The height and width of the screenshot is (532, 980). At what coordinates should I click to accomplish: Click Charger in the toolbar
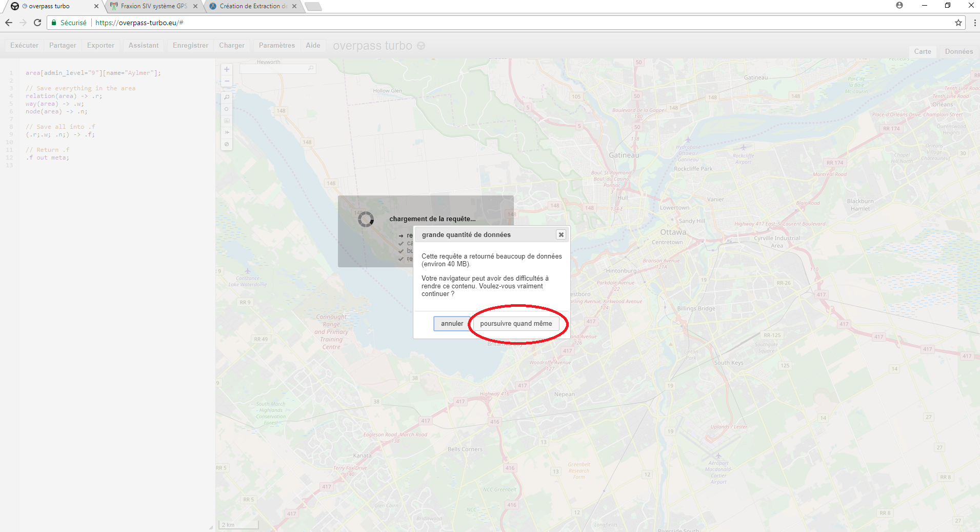tap(232, 46)
